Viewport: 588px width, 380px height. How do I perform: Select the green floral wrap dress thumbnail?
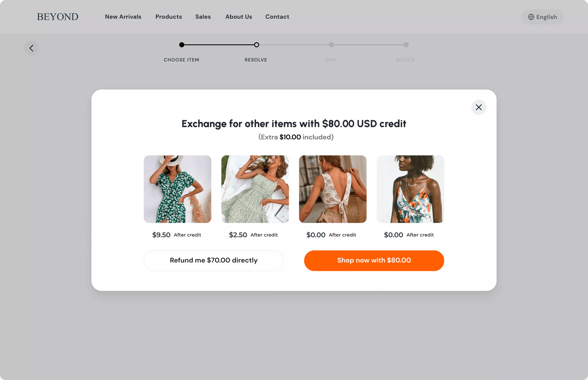point(178,189)
